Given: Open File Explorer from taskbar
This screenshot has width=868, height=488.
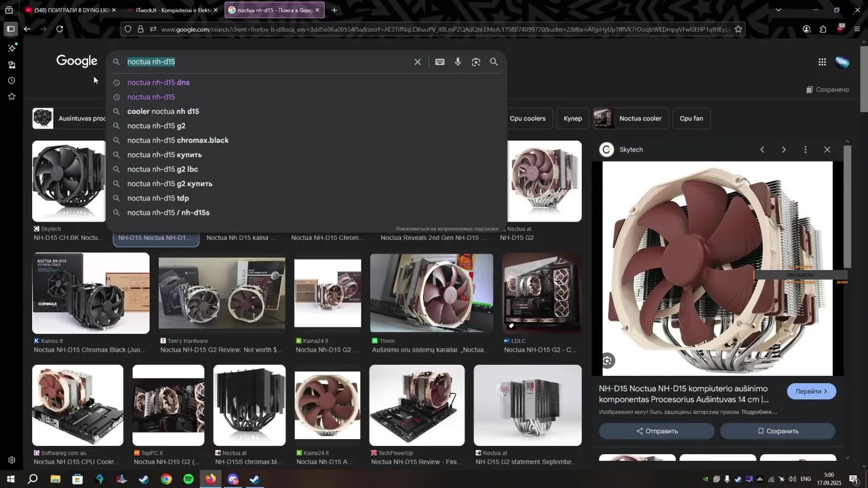Looking at the screenshot, I should click(x=56, y=479).
